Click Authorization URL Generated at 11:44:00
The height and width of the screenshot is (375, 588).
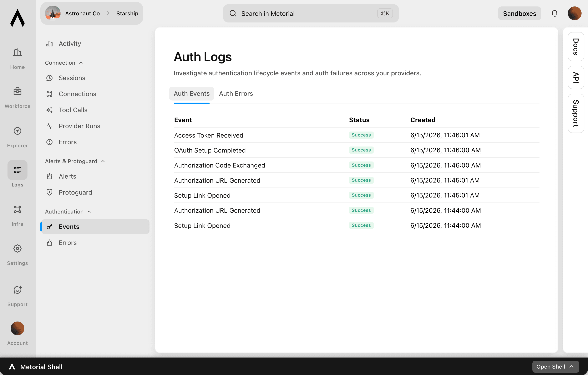(x=217, y=210)
